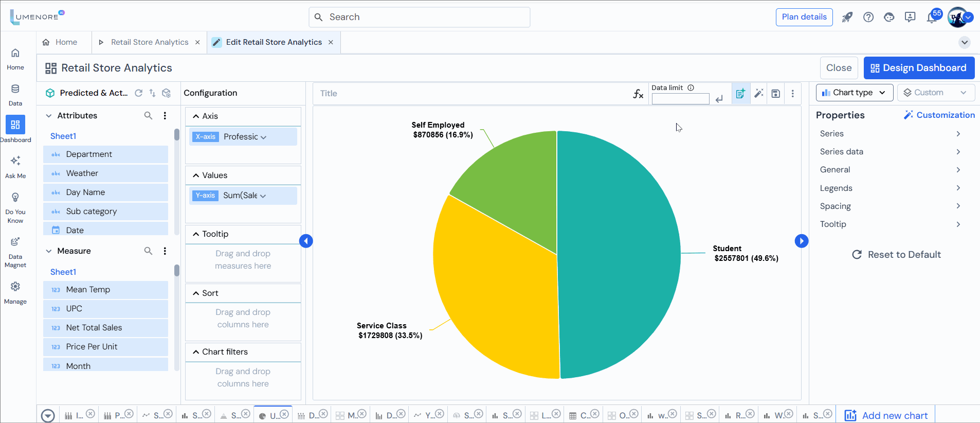Collapse left panel with blue arrow toggle
The height and width of the screenshot is (423, 980).
pos(306,241)
